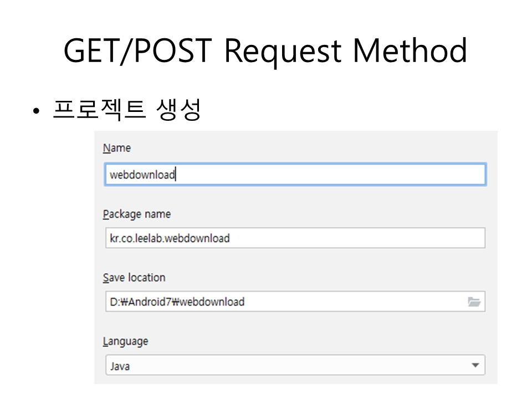This screenshot has width=532, height=399.
Task: Click the Name label
Action: (117, 148)
